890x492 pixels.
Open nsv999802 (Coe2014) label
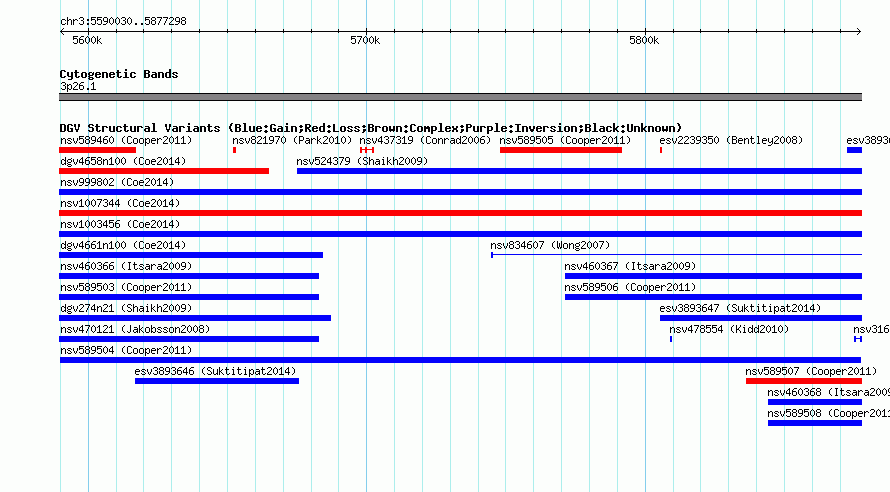tap(117, 182)
